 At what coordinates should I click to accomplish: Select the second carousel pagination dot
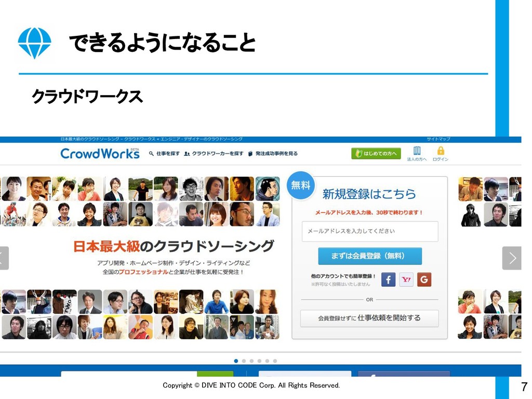coord(244,361)
